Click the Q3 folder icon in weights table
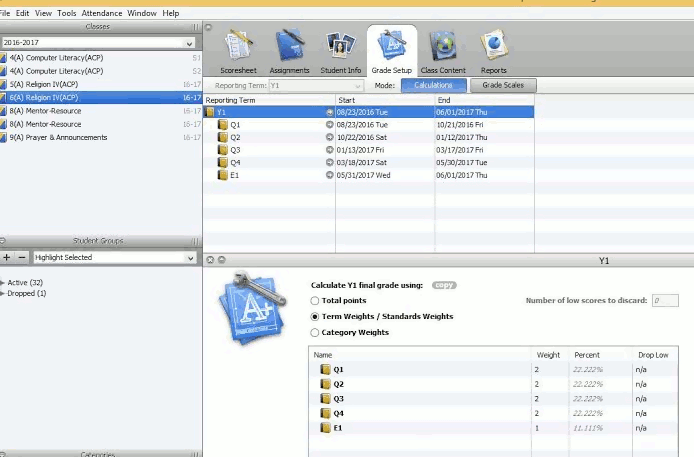694x457 pixels. 325,399
